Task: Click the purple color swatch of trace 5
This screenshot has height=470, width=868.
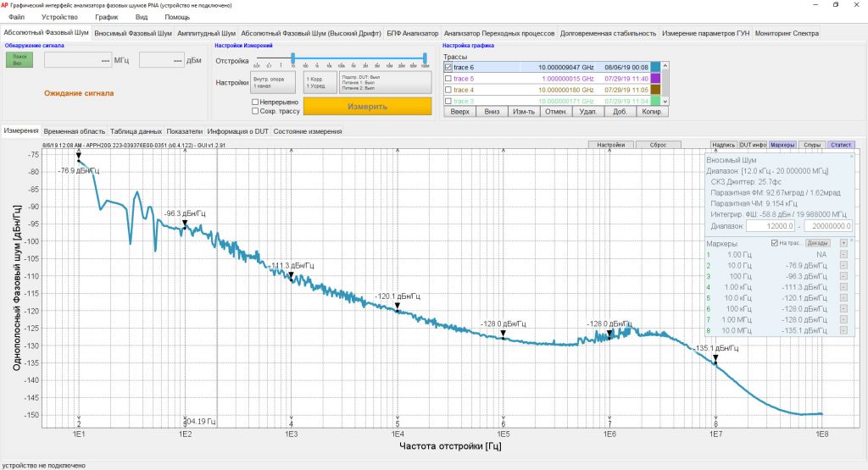Action: 655,78
